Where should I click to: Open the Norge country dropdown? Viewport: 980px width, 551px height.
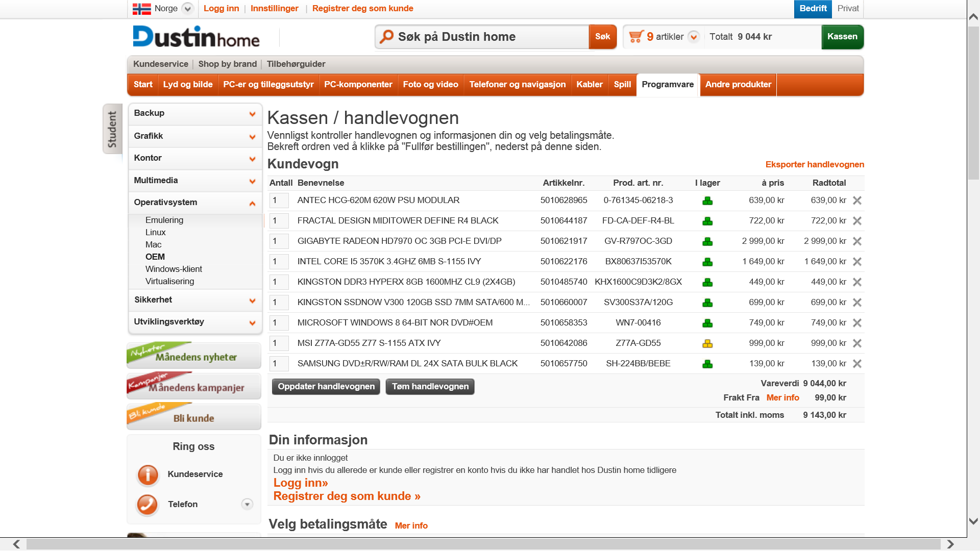click(x=188, y=9)
